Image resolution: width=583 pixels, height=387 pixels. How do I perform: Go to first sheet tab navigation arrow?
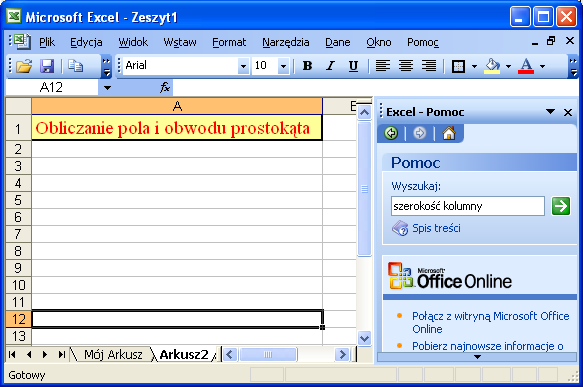click(12, 354)
